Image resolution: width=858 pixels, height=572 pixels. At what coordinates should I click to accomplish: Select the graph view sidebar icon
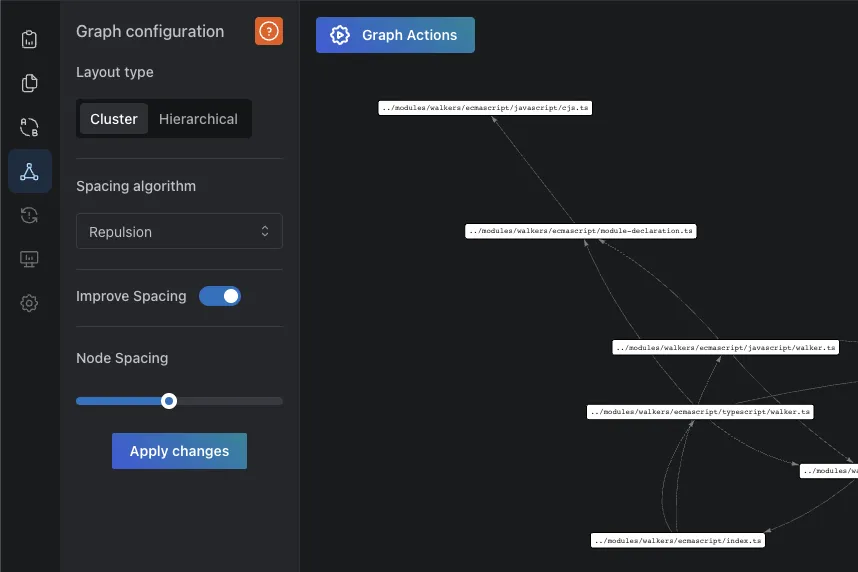click(30, 171)
